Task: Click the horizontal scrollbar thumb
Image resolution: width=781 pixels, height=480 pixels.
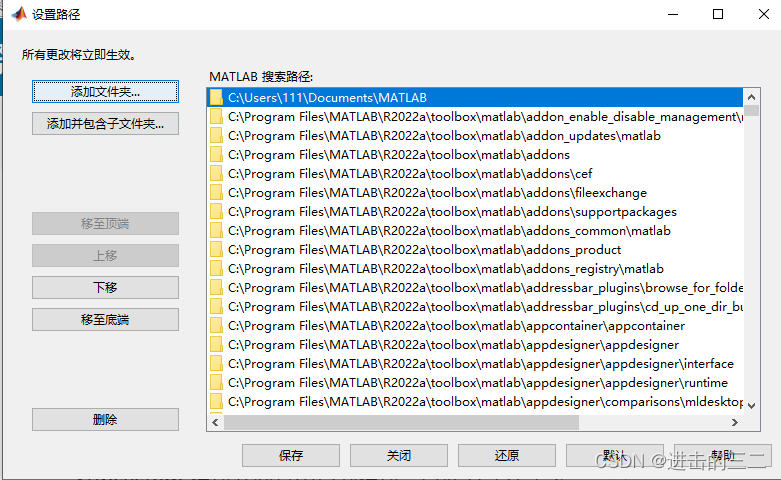Action: coord(401,422)
